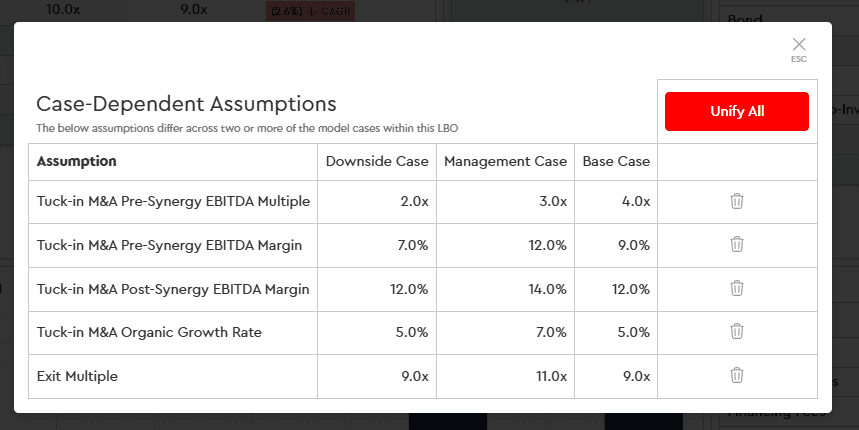The height and width of the screenshot is (430, 859).
Task: Edit Management Case Exit Multiple 11.0x
Action: click(549, 376)
